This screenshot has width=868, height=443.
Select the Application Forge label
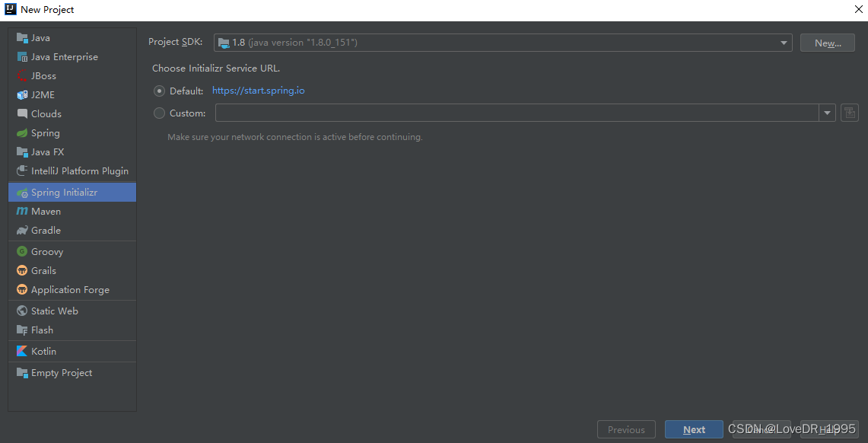pyautogui.click(x=70, y=289)
